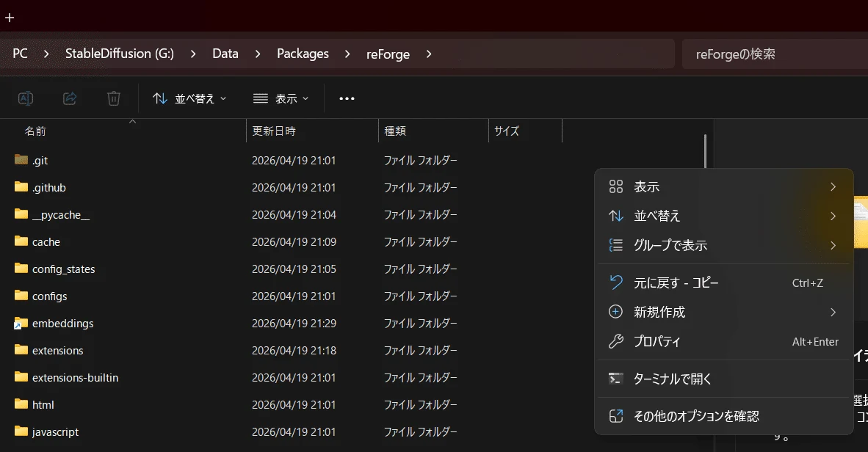Viewport: 868px width, 452px height.
Task: Select the extensions-builtin folder icon
Action: tap(21, 376)
